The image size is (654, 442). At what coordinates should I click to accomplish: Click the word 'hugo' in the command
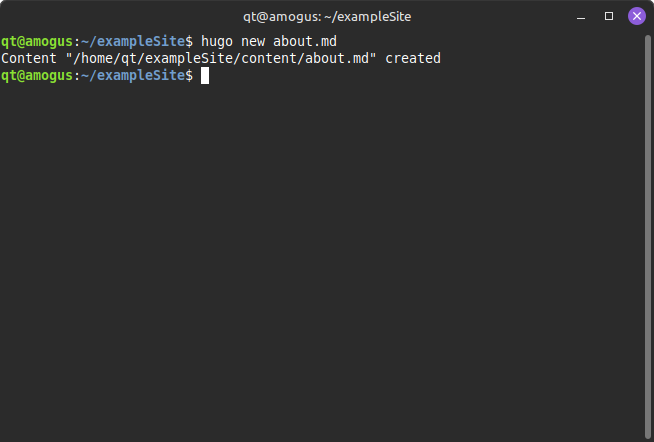point(217,42)
